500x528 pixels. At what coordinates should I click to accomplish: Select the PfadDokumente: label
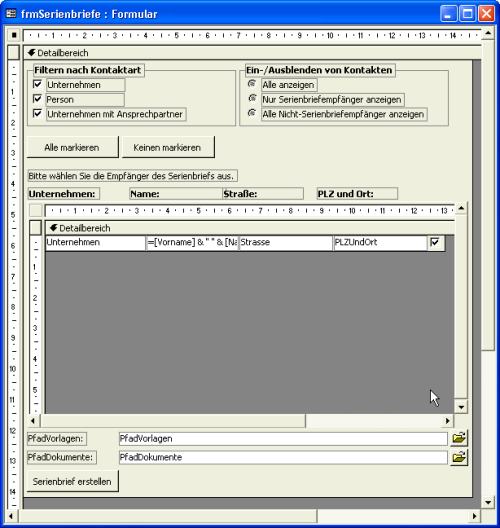click(x=62, y=458)
